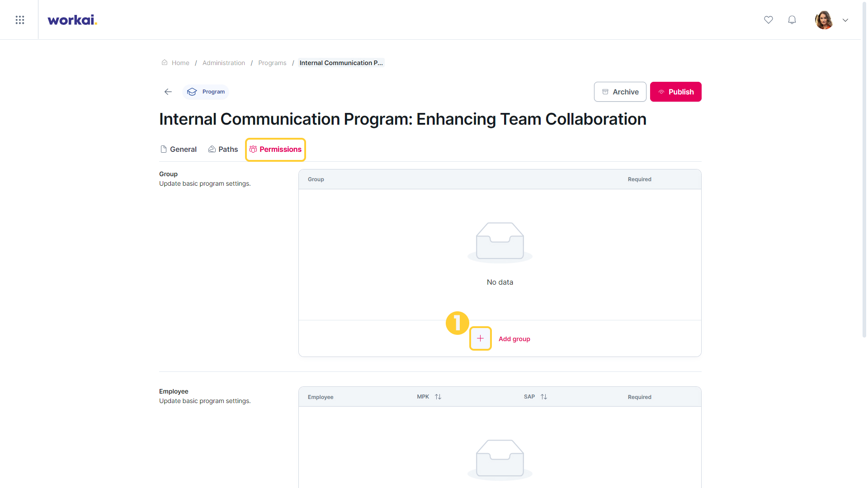Image resolution: width=868 pixels, height=488 pixels.
Task: Sort by SAP column arrows
Action: [544, 397]
